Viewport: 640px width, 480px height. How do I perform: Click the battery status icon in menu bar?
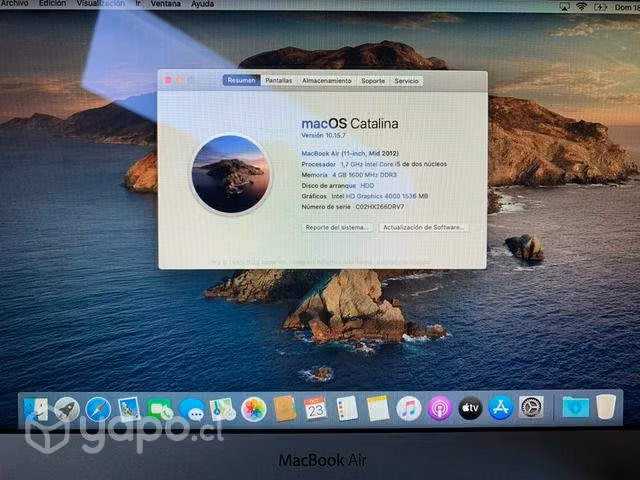[600, 7]
